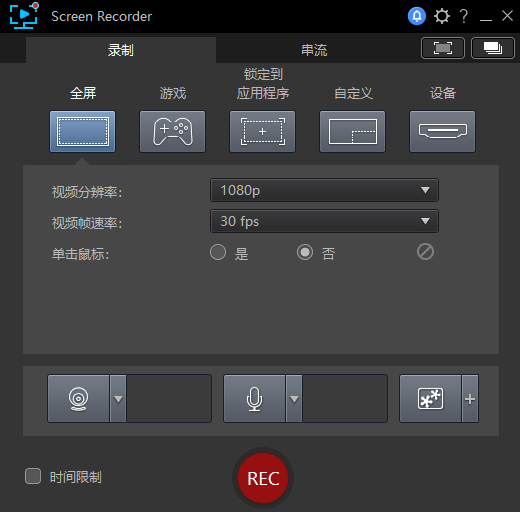Click the 全屏 mode label
Screen dimensions: 520x512
point(83,93)
